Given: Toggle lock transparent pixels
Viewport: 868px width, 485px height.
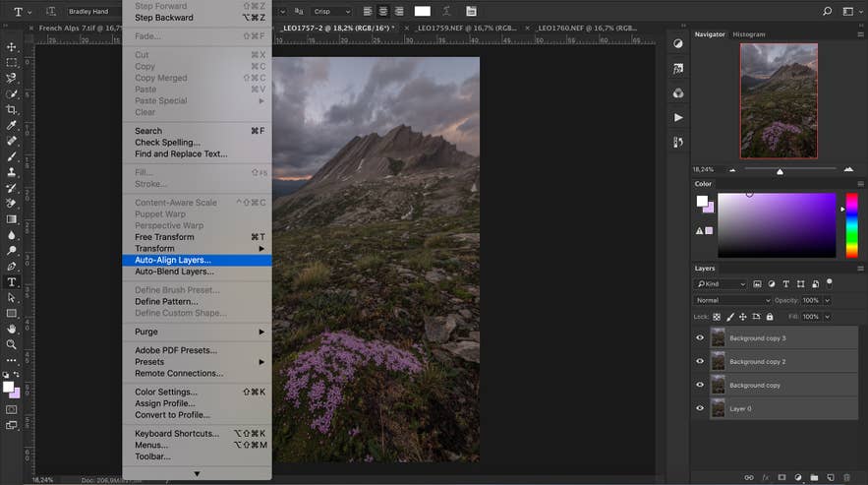Looking at the screenshot, I should pos(717,317).
